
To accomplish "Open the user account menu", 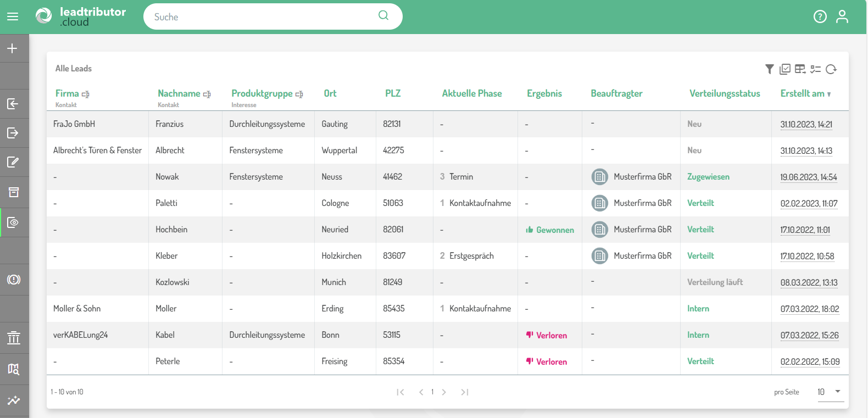I will click(x=842, y=16).
